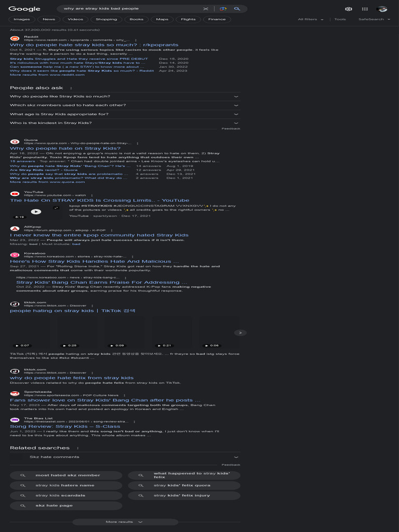The height and width of the screenshot is (532, 399).
Task: Open the All filters dropdown
Action: (x=311, y=19)
